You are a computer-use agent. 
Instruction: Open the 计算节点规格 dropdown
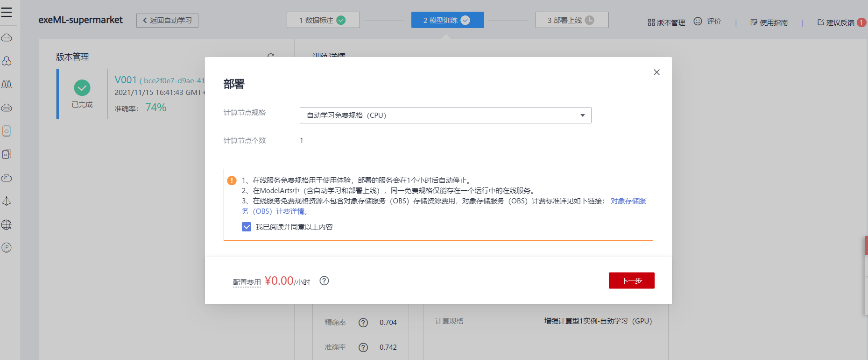coord(445,115)
